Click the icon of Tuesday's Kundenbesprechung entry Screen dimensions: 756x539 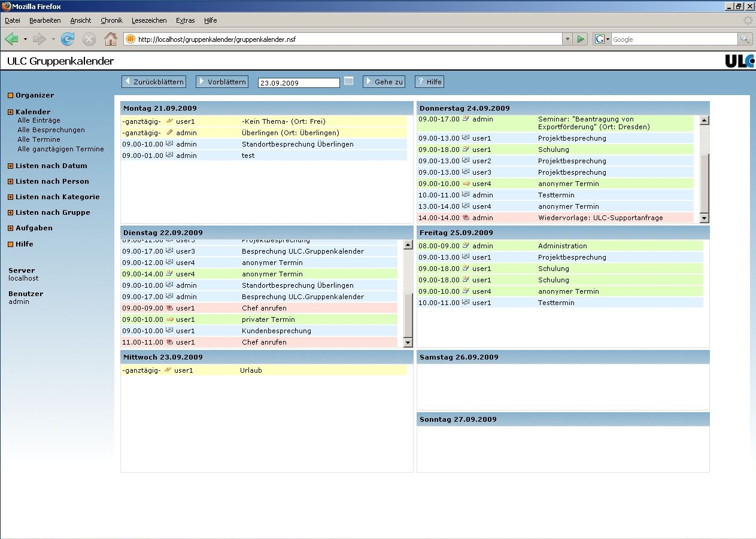click(x=169, y=331)
